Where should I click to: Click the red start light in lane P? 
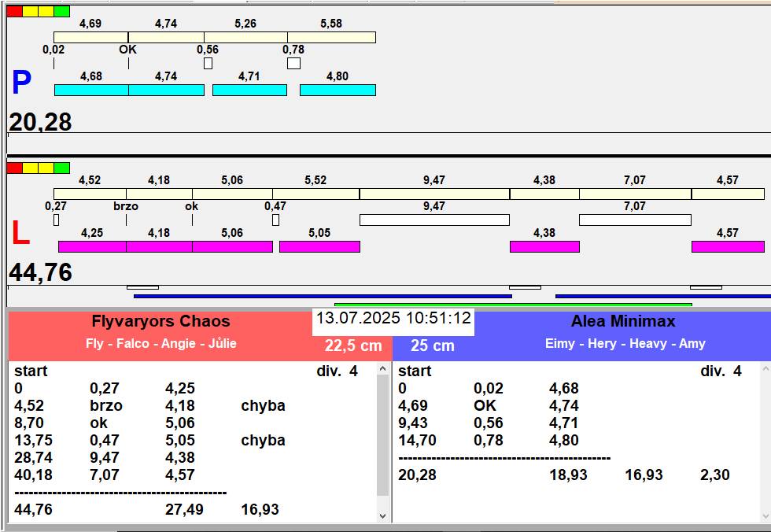pos(15,11)
